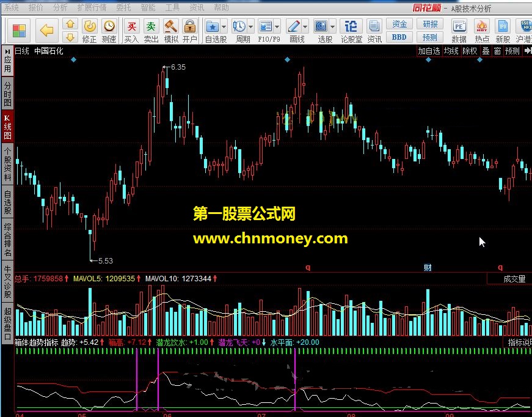Click the 日线 period label

click(22, 51)
